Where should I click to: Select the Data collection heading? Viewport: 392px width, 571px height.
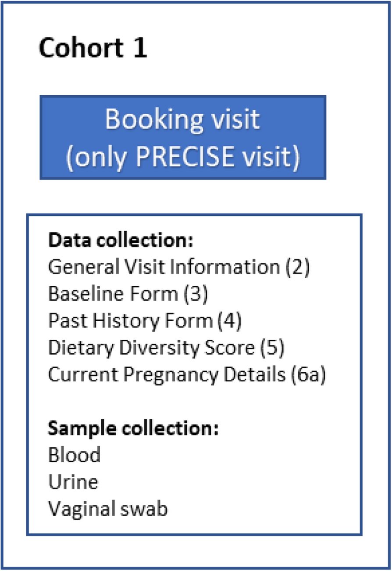tap(121, 241)
